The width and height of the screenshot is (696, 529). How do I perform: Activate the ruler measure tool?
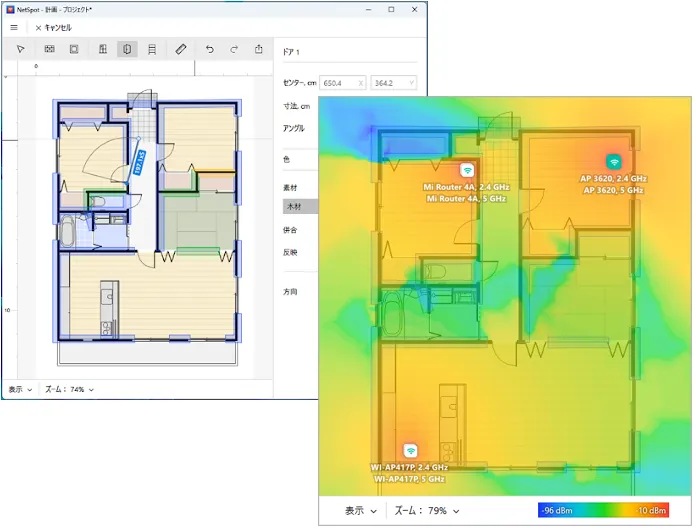pos(181,49)
